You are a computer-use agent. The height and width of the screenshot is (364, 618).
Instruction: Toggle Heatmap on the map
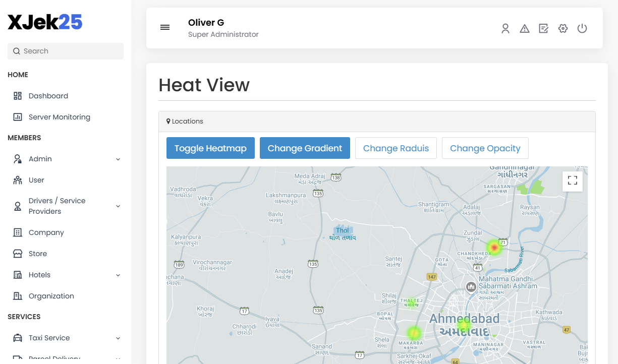point(210,148)
